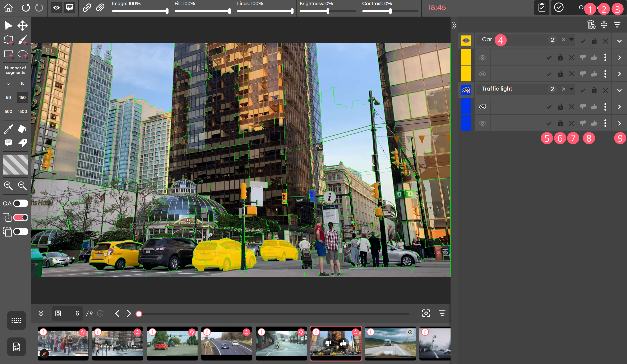Collapse the right annotations panel
This screenshot has height=364, width=627.
454,25
